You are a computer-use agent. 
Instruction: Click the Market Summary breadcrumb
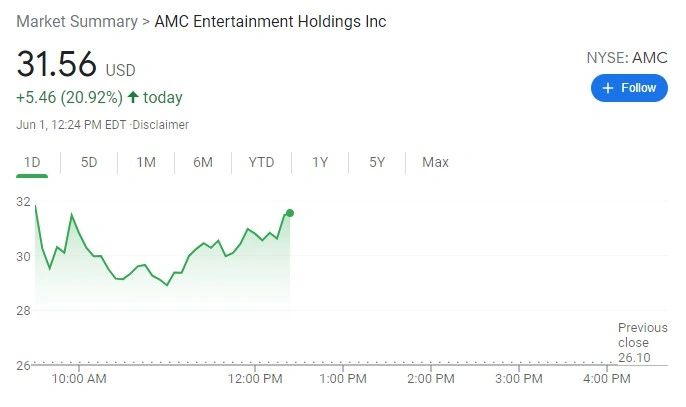click(77, 21)
